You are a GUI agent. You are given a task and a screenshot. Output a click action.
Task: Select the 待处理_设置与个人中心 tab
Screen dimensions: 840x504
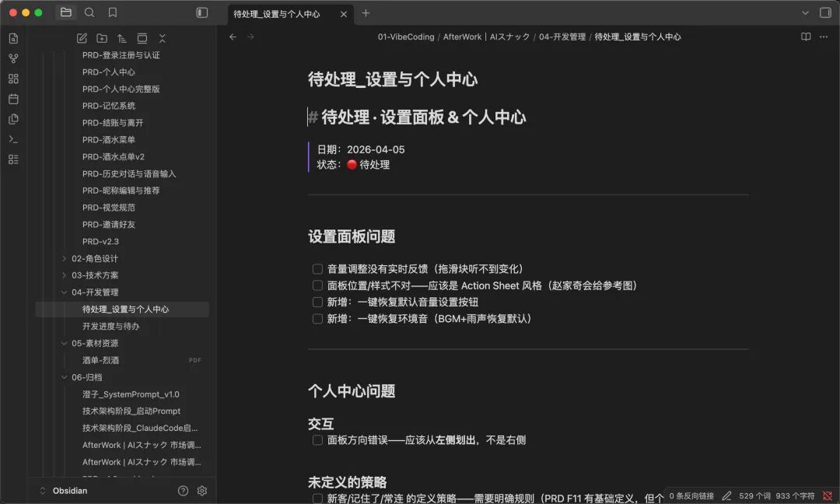tap(276, 13)
